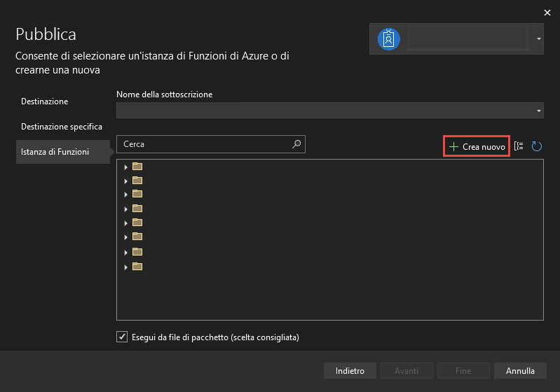The width and height of the screenshot is (560, 392).
Task: Click the account badge icon
Action: click(x=388, y=39)
